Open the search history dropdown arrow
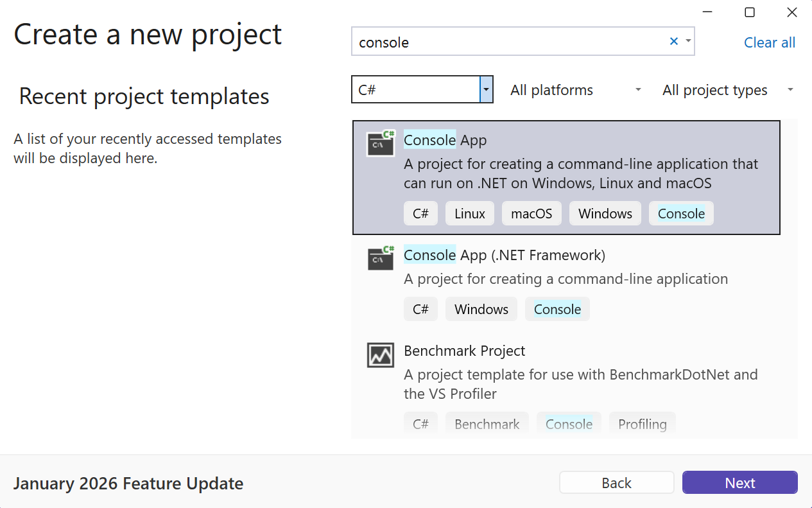 click(x=687, y=41)
